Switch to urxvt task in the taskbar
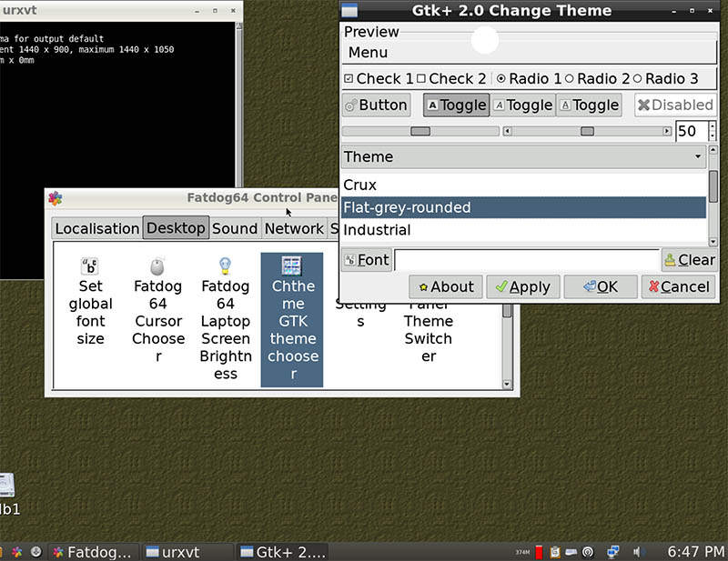This screenshot has height=561, width=728. (187, 552)
